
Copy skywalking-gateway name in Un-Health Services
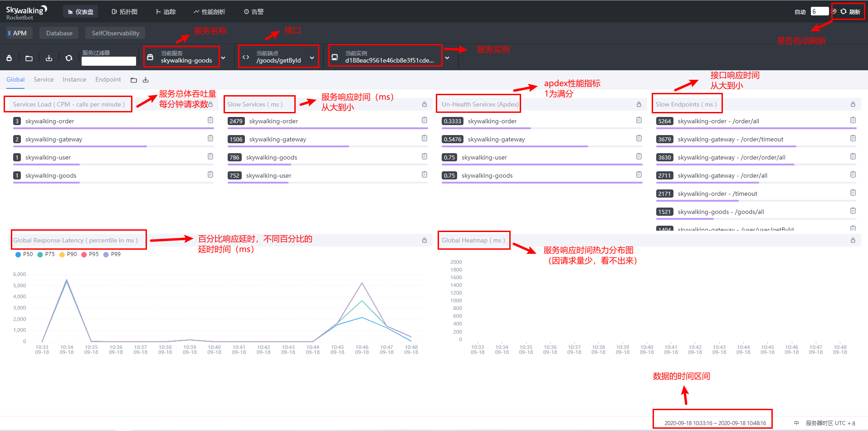(x=639, y=138)
